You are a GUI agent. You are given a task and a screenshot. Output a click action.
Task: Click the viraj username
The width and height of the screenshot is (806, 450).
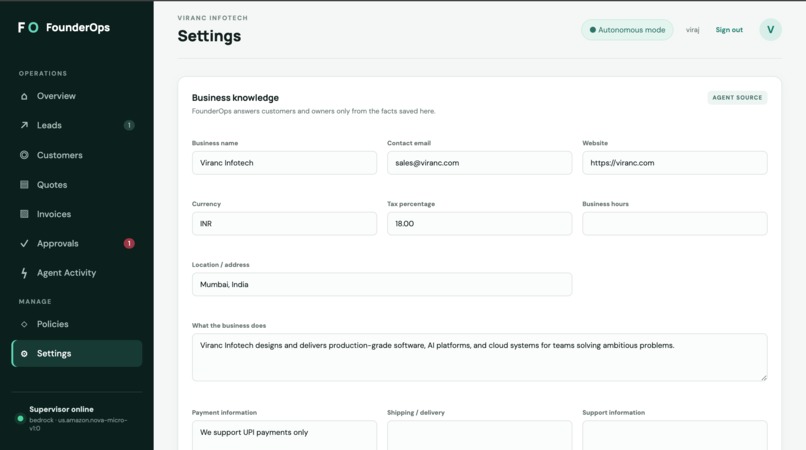[x=692, y=30]
